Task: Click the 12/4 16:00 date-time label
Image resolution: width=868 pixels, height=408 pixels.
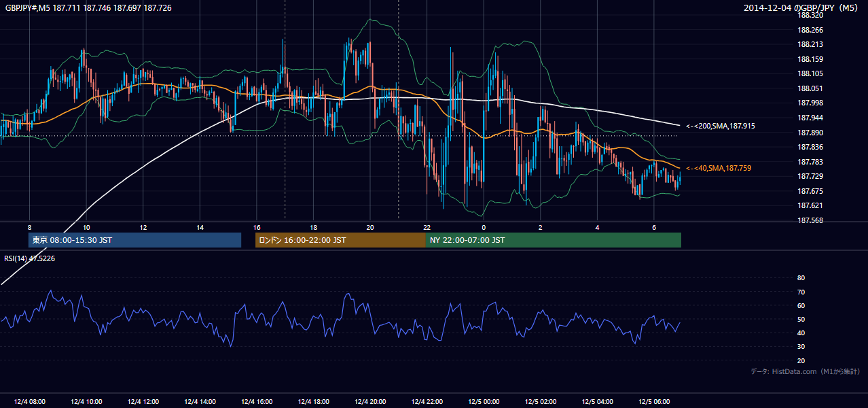Action: pos(257,402)
